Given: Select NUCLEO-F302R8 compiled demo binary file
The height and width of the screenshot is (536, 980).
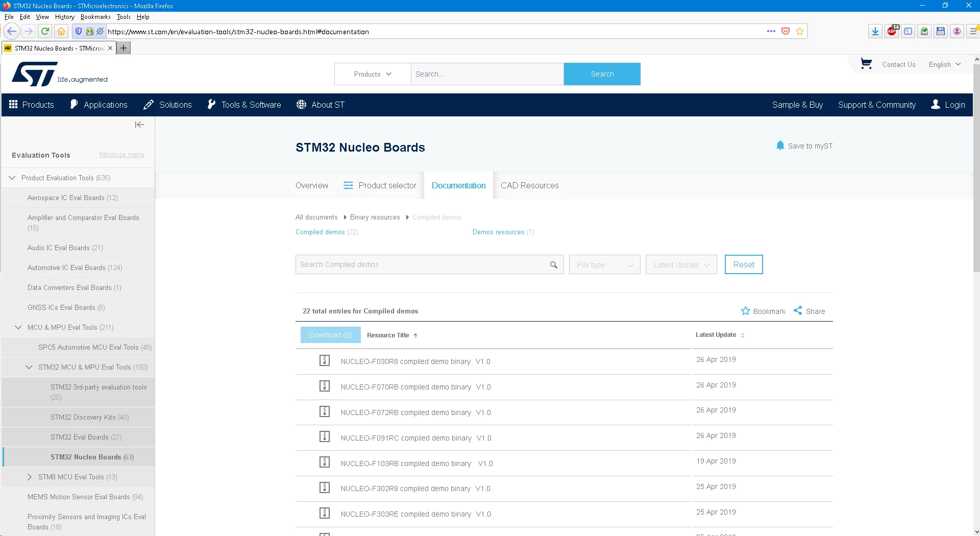Looking at the screenshot, I should point(325,488).
